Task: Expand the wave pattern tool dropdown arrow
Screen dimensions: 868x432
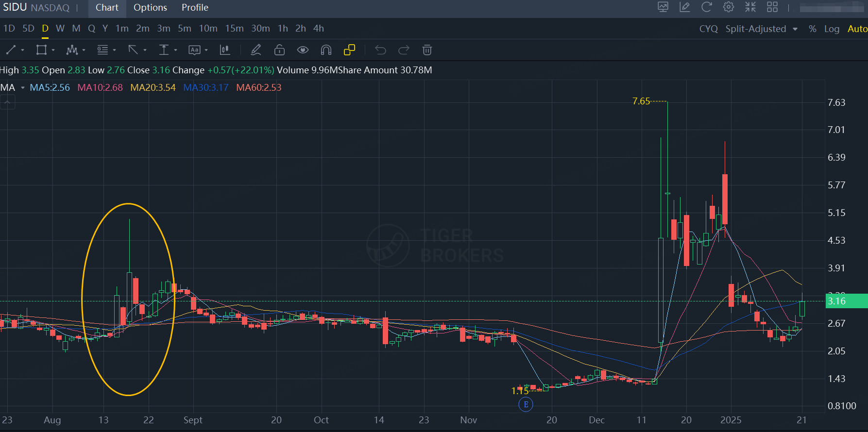Action: click(84, 50)
